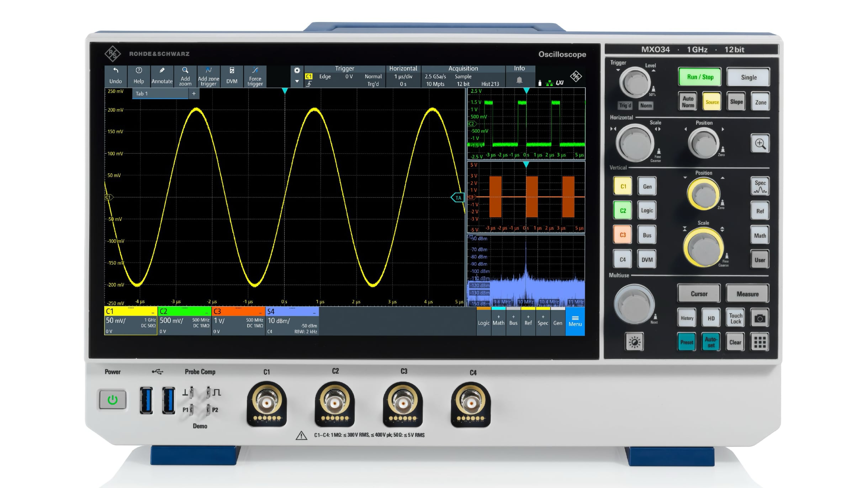Open the C2 channel settings box
Screen dimensions: 868x488
[x=184, y=321]
